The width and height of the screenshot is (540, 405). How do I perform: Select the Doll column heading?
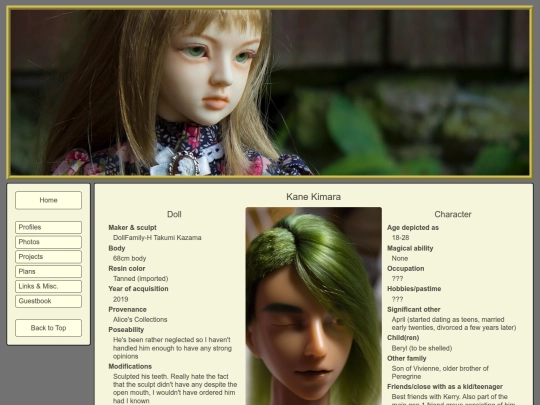coord(174,214)
